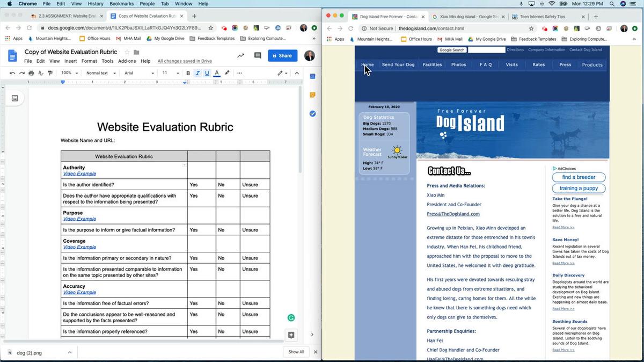The height and width of the screenshot is (362, 644).
Task: Open the Wi-Fi menu bar icon
Action: pyautogui.click(x=552, y=4)
